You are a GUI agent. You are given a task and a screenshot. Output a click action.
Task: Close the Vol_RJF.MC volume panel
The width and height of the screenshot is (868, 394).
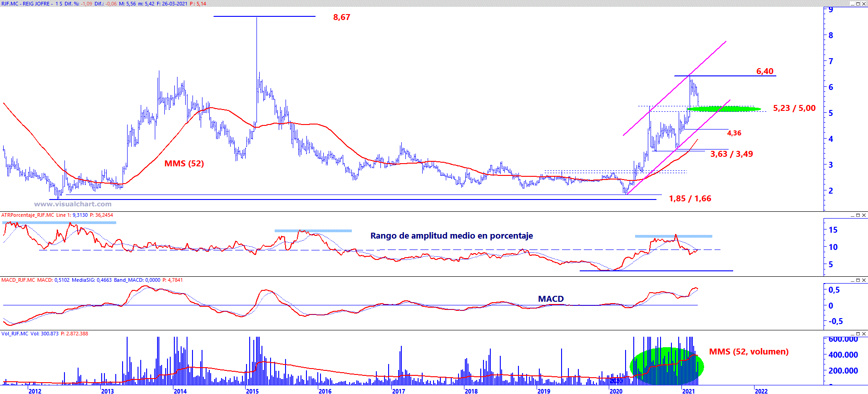[863, 334]
